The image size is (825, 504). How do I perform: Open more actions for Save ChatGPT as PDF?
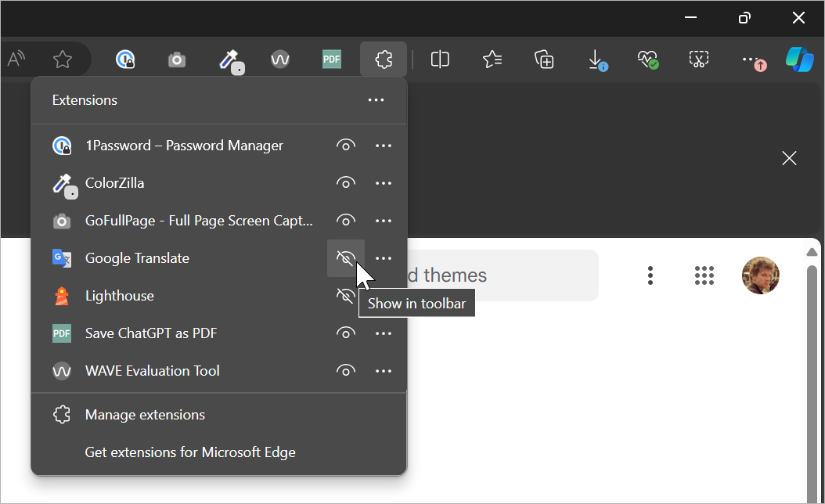click(384, 333)
